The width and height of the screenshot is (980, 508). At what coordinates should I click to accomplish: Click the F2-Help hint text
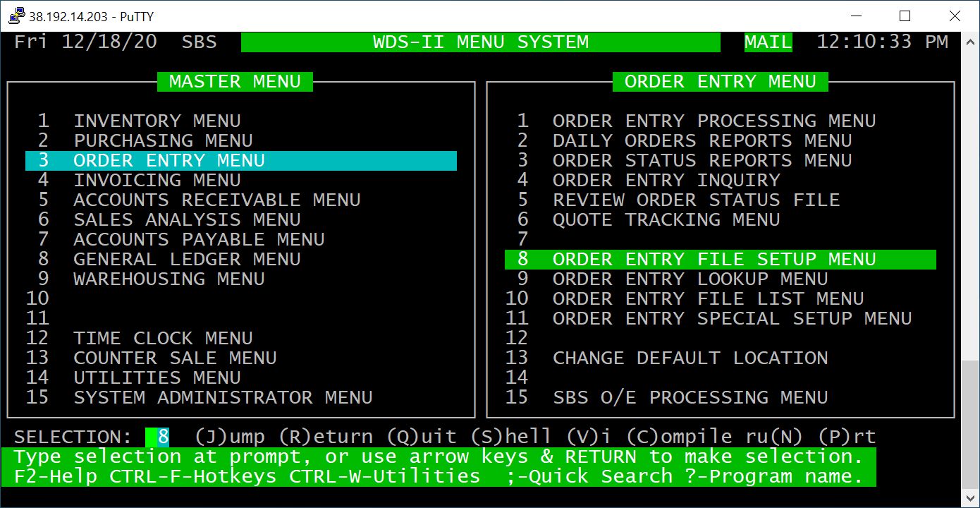pyautogui.click(x=55, y=476)
